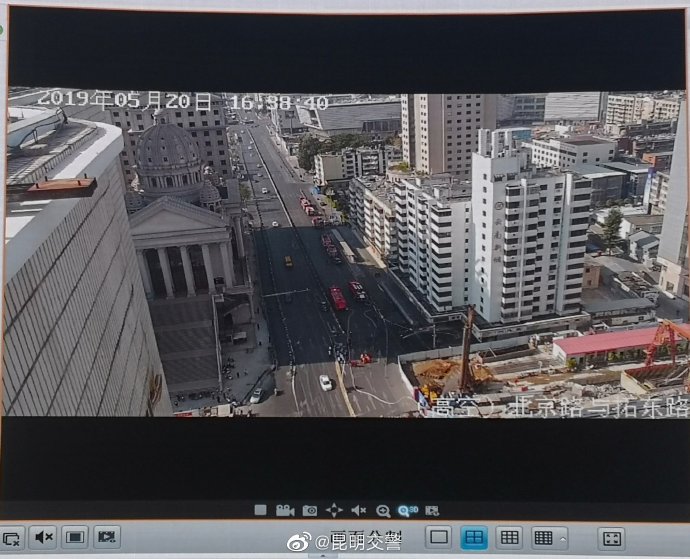The width and height of the screenshot is (690, 559).
Task: Enter full screen view
Action: [x=611, y=538]
